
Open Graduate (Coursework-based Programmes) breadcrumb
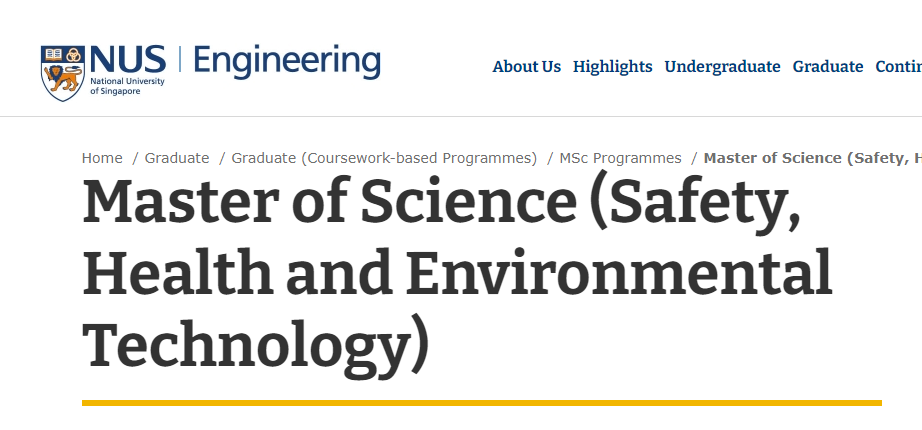tap(384, 159)
